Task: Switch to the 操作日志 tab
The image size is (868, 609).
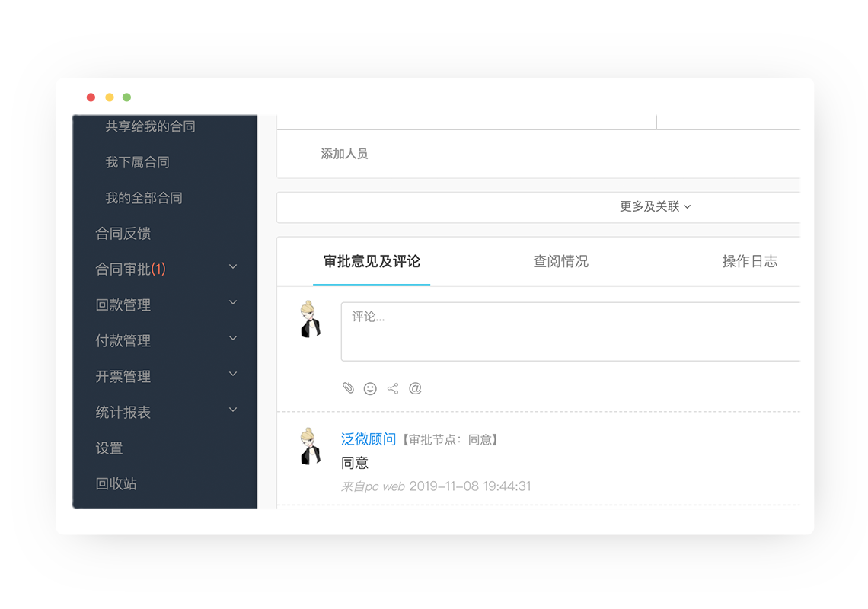Action: pyautogui.click(x=749, y=261)
